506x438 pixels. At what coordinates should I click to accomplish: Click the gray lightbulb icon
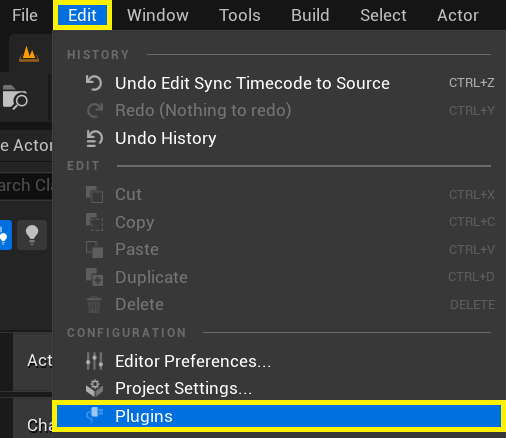[x=32, y=235]
